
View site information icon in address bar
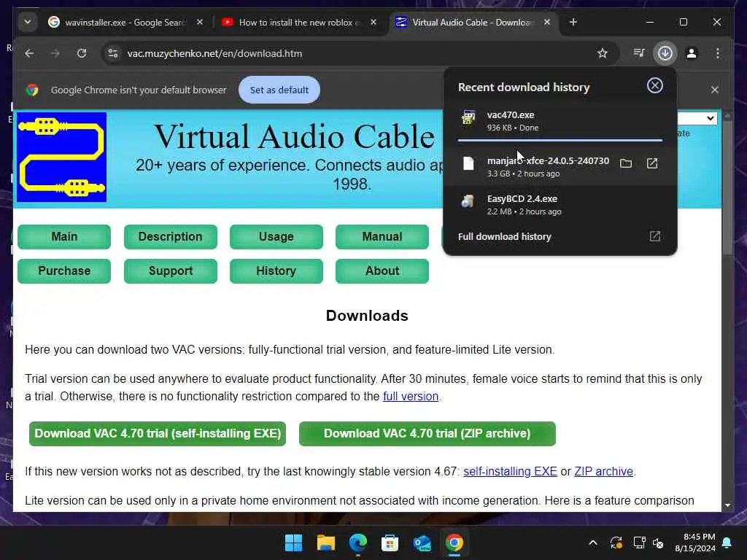tap(113, 53)
